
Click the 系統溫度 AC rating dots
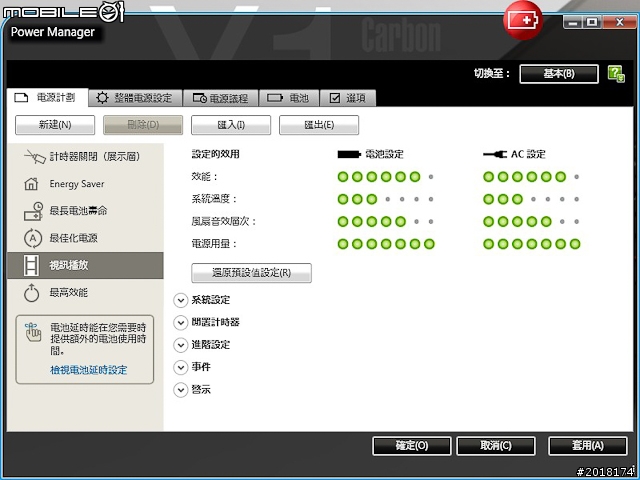(531, 199)
